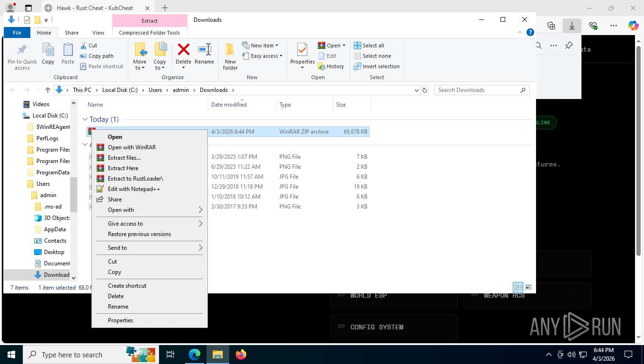This screenshot has height=364, width=644.
Task: Click Copy path in ribbon
Action: [97, 56]
